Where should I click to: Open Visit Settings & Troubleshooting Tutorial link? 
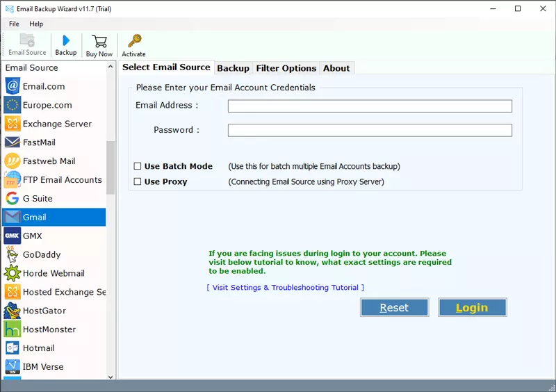click(286, 287)
